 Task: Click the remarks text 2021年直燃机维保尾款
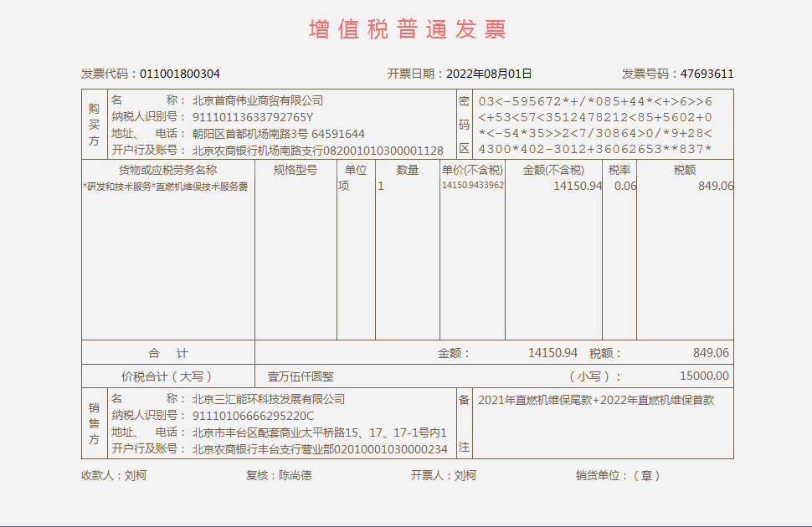[x=534, y=400]
